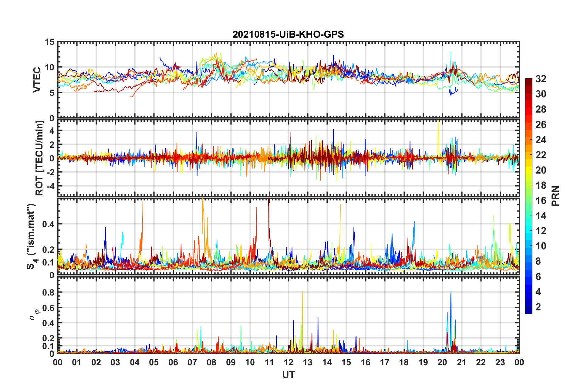Click colorbar tick value 32
577x392 pixels.
tap(541, 79)
